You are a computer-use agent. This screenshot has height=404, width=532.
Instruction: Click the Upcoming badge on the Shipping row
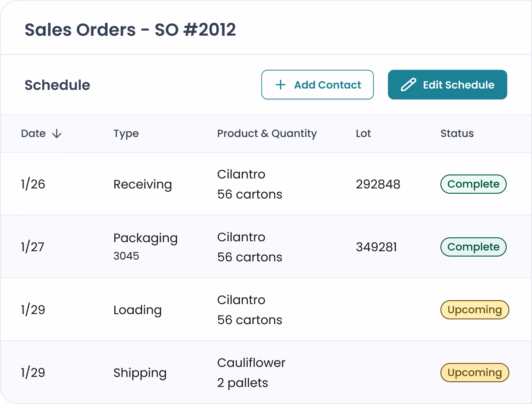coord(474,373)
